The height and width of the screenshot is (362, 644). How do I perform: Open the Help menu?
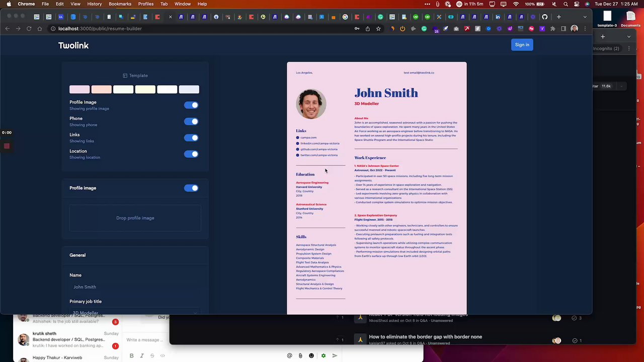tap(202, 4)
